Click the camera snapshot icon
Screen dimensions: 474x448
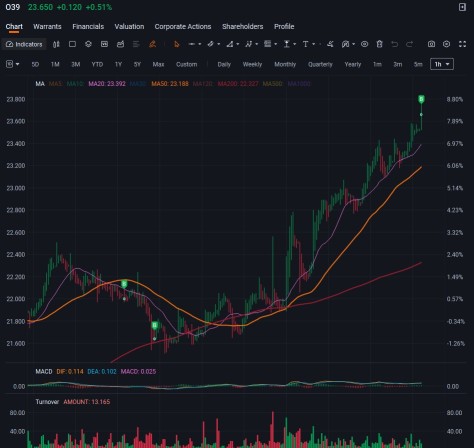point(431,44)
